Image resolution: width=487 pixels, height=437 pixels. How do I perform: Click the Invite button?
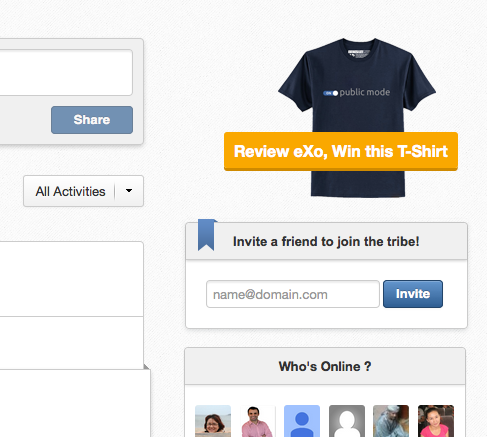click(x=413, y=294)
